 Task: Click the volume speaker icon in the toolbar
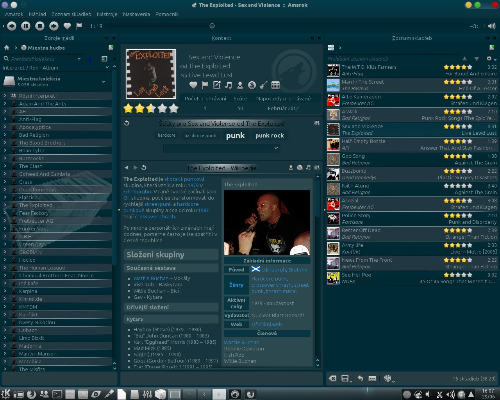(x=492, y=26)
